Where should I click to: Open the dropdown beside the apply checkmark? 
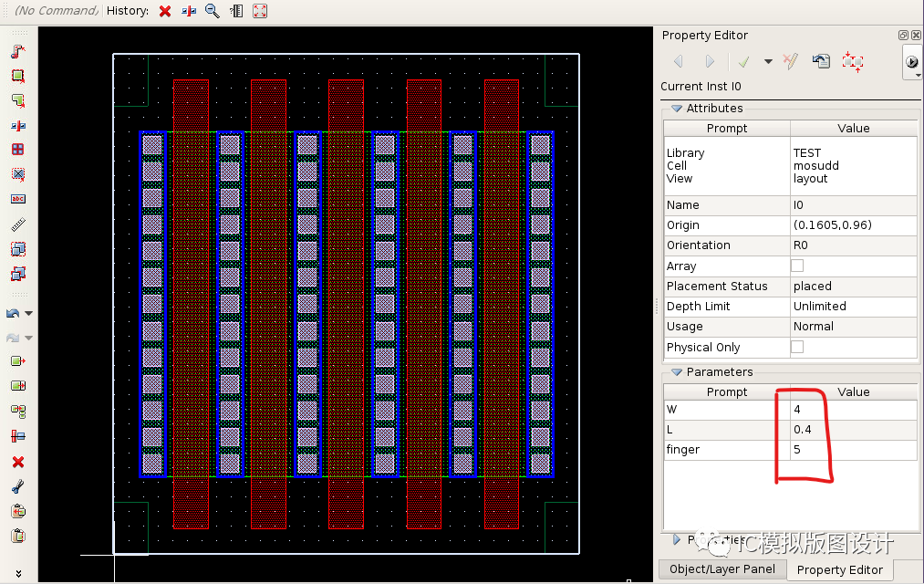(767, 62)
